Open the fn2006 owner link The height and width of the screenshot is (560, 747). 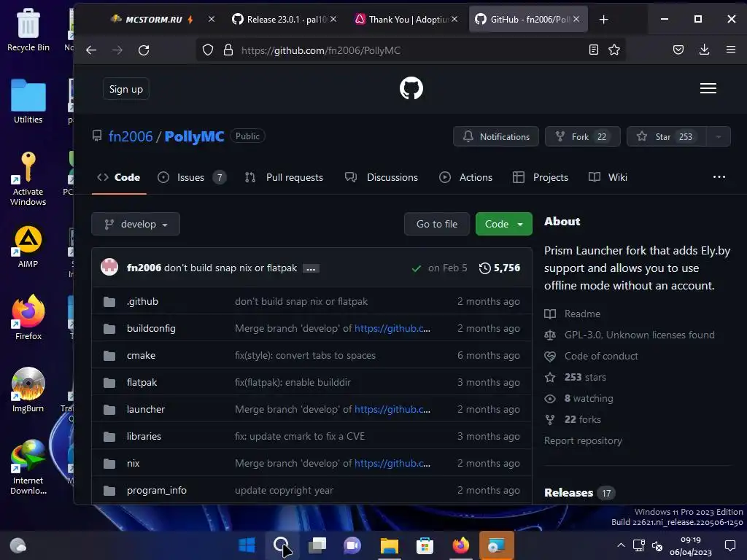click(131, 136)
